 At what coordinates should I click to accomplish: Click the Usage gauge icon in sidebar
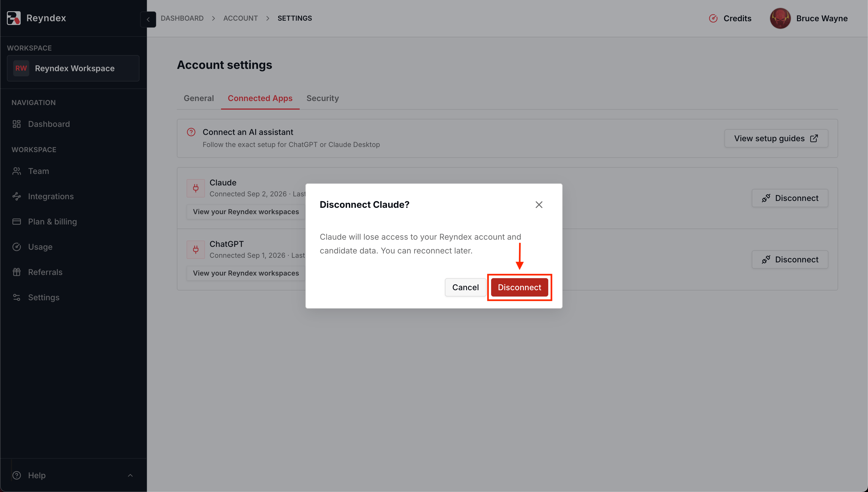(17, 247)
